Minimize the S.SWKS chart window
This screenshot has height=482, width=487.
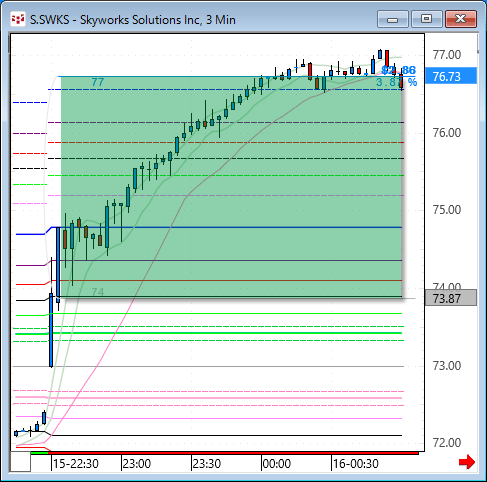coord(393,19)
